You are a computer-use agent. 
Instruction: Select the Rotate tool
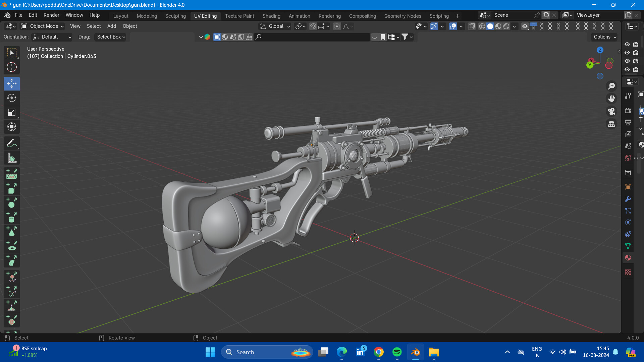(12, 98)
